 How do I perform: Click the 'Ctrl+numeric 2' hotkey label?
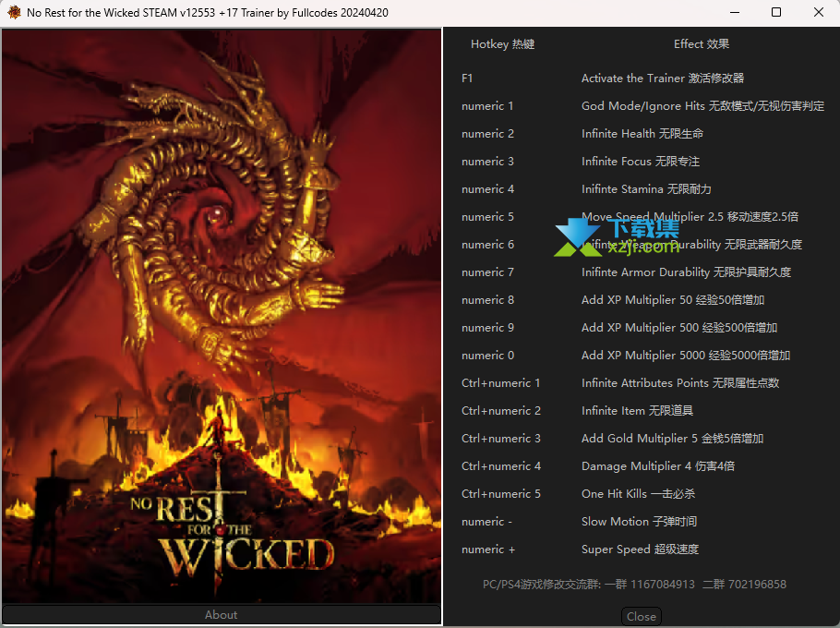point(501,410)
